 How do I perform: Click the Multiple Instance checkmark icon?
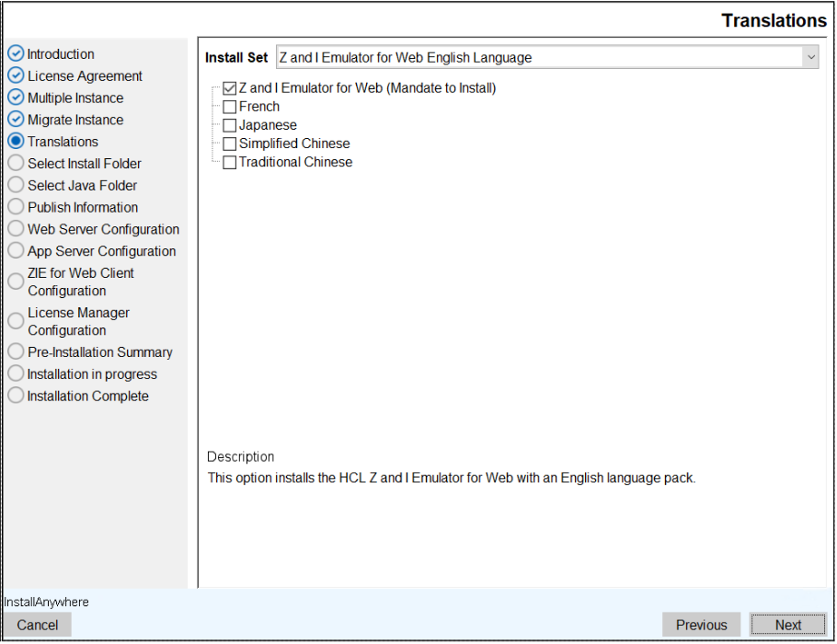click(16, 98)
